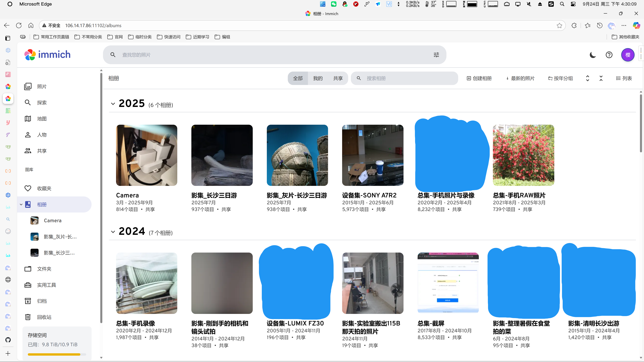Screen dimensions: 644x362
Task: Open search filter options icon
Action: (x=436, y=55)
